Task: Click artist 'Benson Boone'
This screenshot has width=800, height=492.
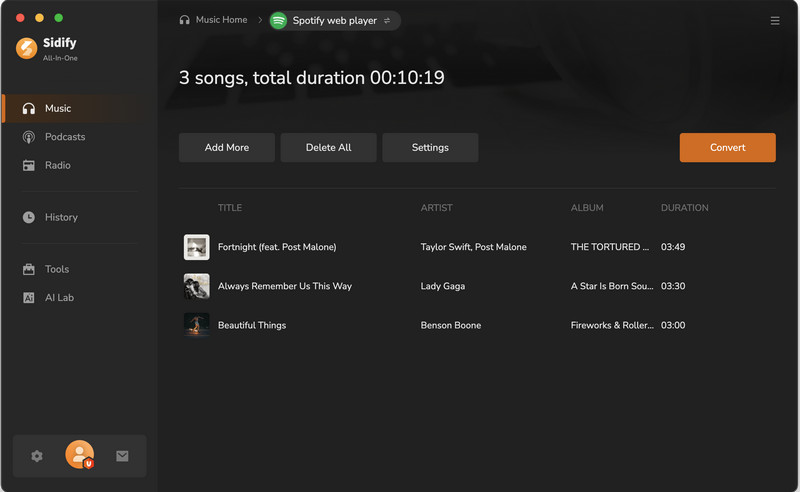Action: pyautogui.click(x=451, y=325)
